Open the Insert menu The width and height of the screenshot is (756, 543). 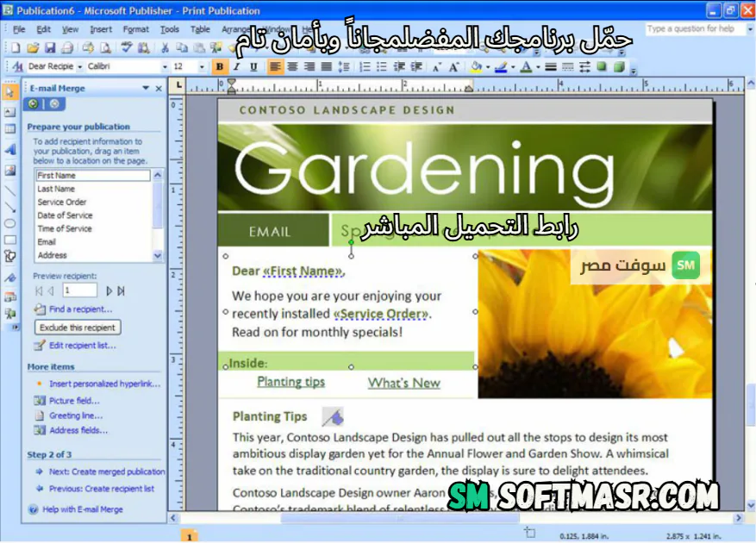tap(101, 29)
